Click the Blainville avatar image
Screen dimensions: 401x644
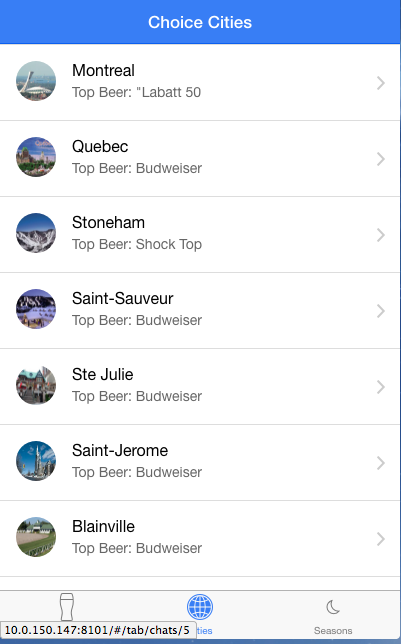point(36,537)
